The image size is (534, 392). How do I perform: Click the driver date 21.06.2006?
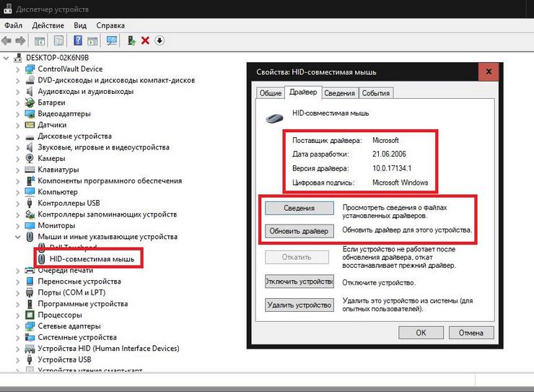[x=389, y=154]
